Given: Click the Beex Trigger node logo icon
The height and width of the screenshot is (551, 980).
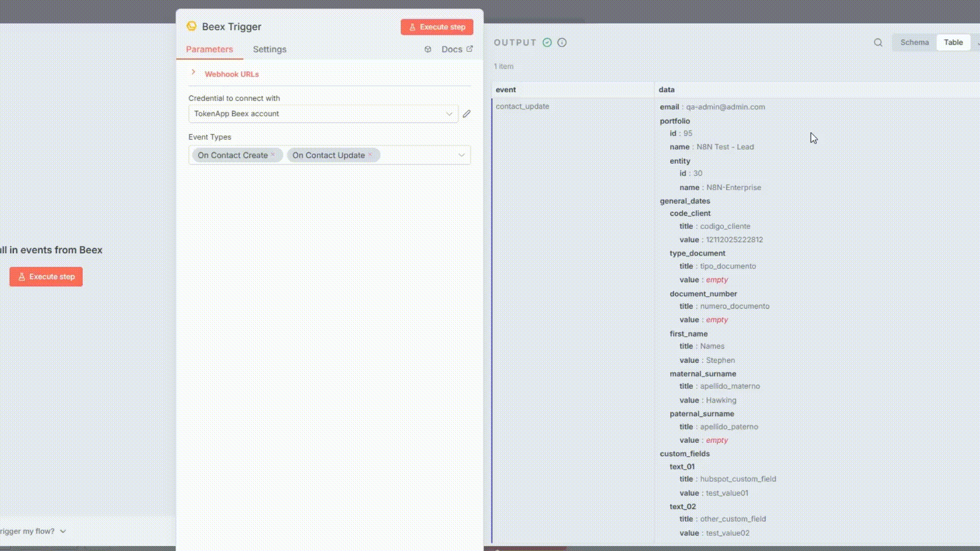Looking at the screenshot, I should 191,26.
